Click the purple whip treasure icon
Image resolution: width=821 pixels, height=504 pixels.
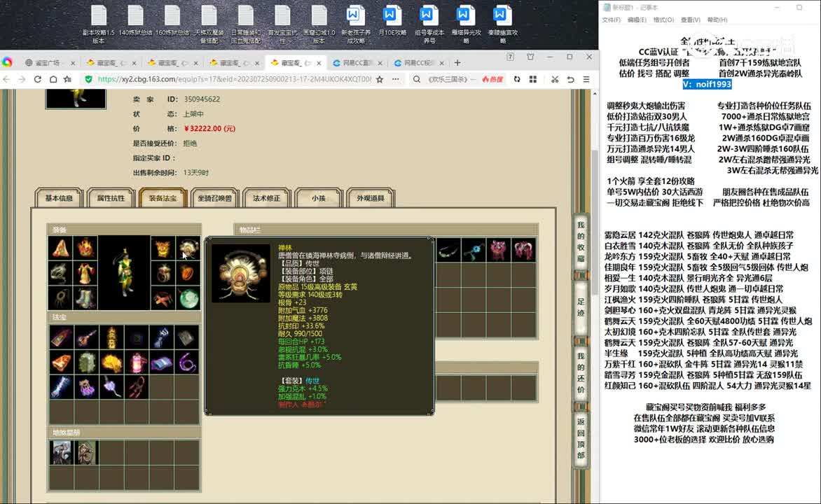pyautogui.click(x=187, y=362)
